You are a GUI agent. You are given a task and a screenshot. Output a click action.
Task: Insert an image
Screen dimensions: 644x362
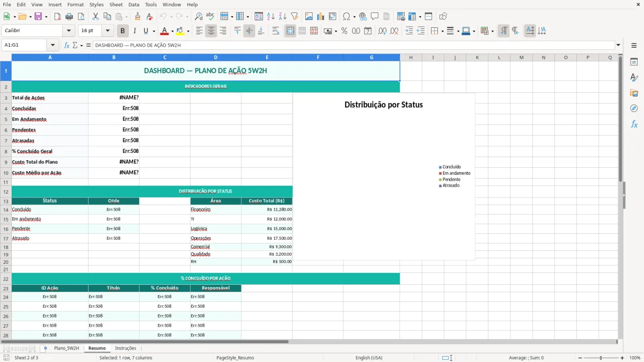click(309, 17)
